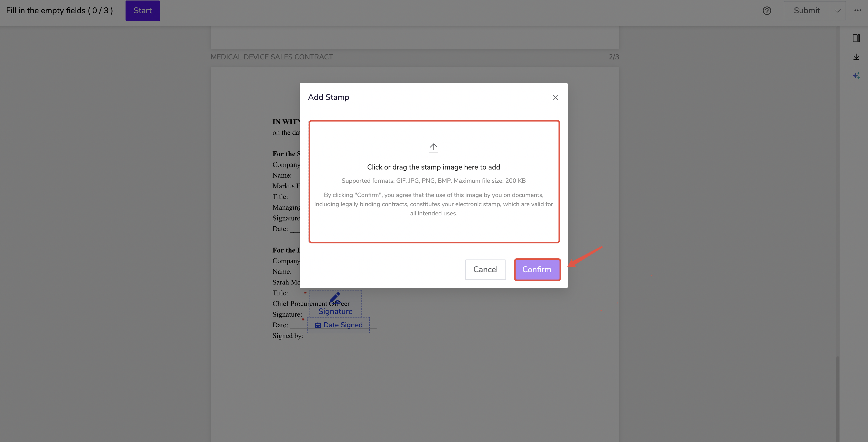Click the download document icon

(x=856, y=57)
